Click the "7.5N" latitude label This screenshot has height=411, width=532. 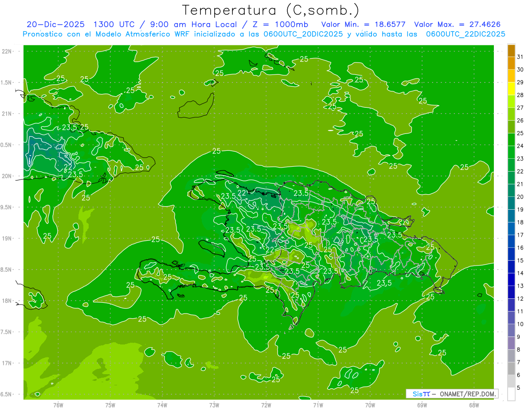(7, 332)
